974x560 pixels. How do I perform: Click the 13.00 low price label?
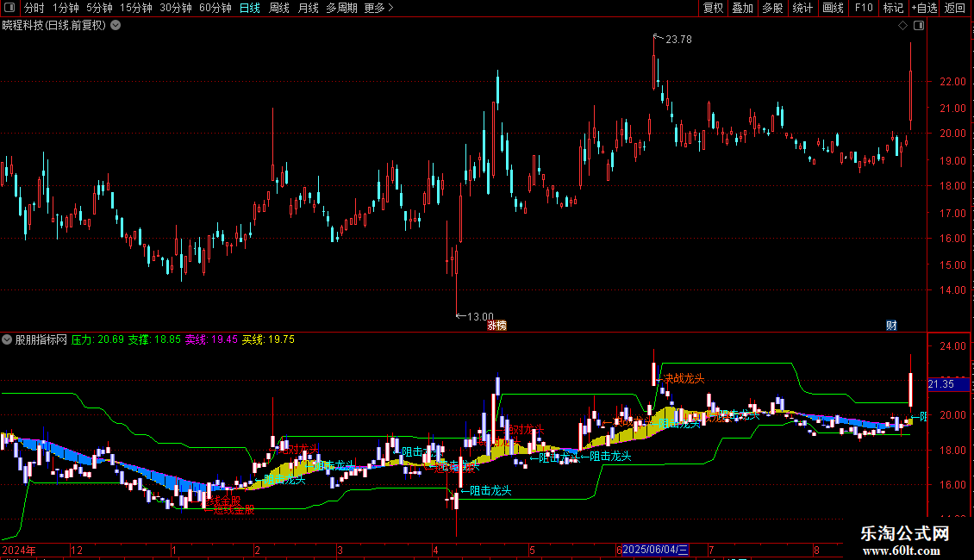coord(480,317)
